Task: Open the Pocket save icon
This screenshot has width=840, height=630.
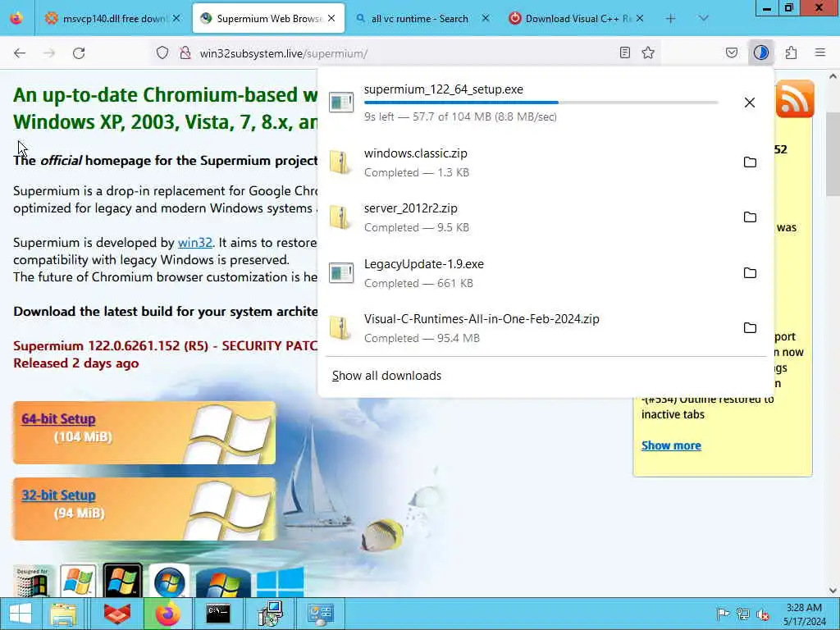Action: [732, 52]
